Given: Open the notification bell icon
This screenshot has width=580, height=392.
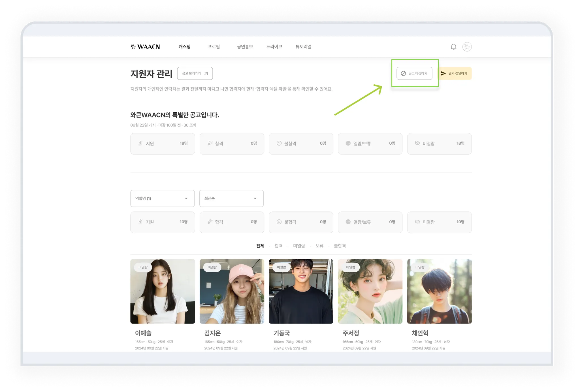Looking at the screenshot, I should pyautogui.click(x=453, y=47).
